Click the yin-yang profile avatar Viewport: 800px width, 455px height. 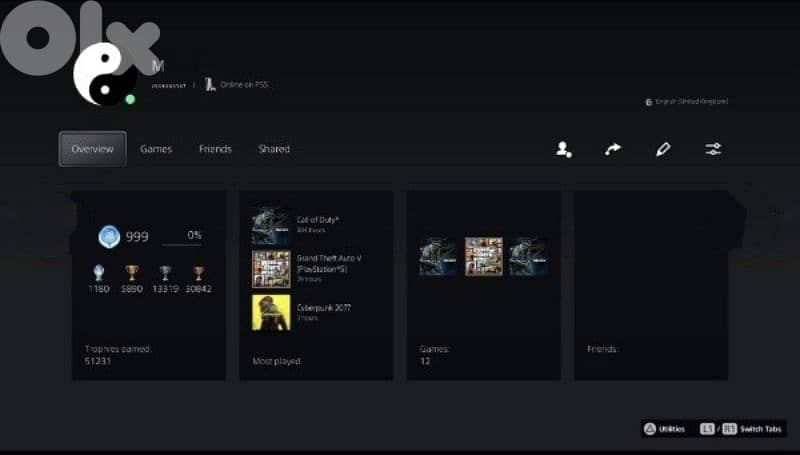click(105, 74)
